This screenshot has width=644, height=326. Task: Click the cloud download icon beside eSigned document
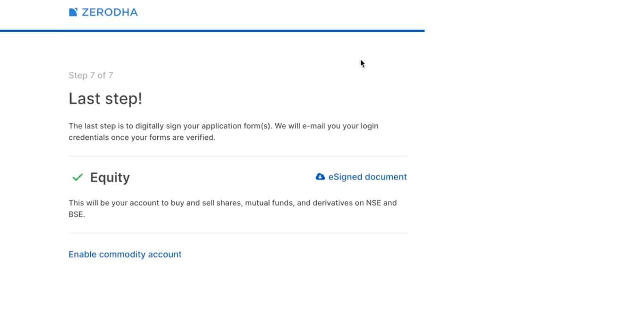[320, 176]
